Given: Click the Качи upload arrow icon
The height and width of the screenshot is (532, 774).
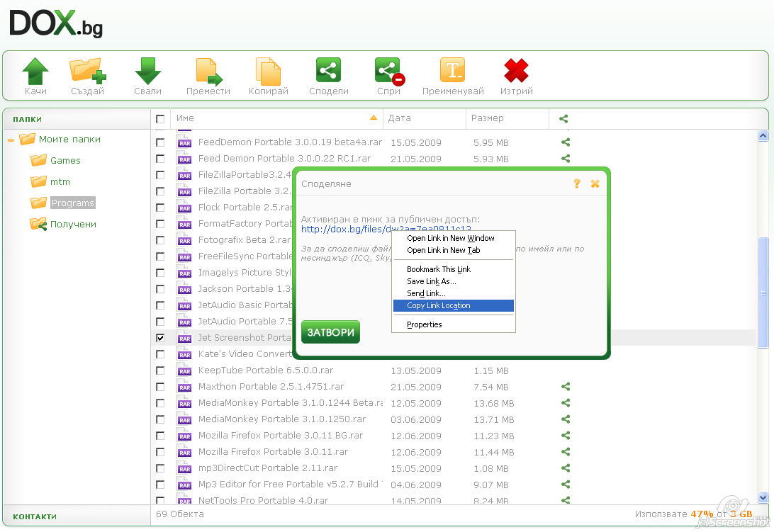Looking at the screenshot, I should coord(35,71).
